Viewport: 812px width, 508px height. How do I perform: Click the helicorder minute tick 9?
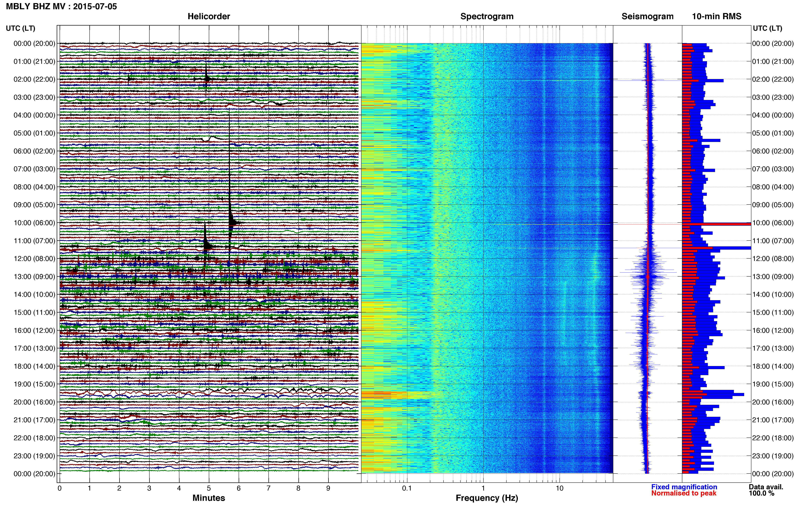pos(328,488)
